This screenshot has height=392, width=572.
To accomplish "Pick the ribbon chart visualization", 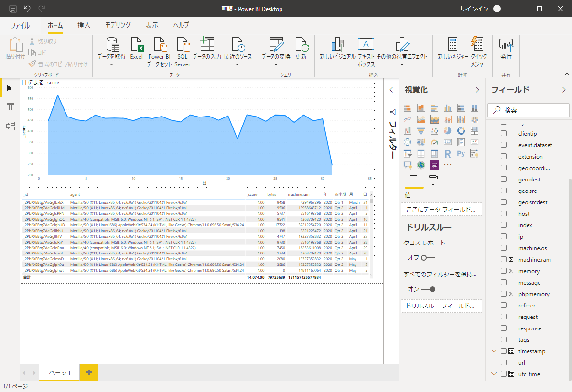I will point(474,119).
